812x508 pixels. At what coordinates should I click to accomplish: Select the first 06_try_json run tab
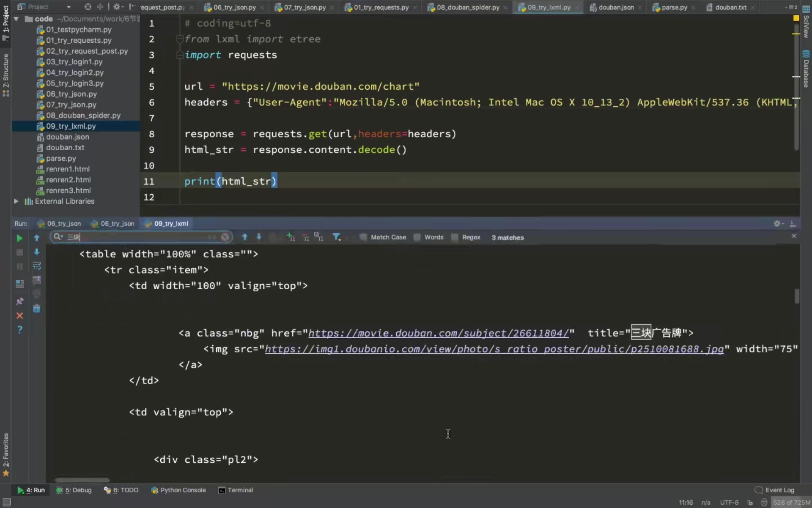(x=59, y=224)
